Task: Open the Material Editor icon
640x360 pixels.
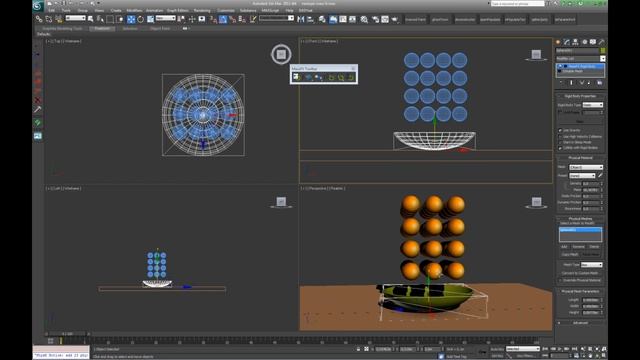Action: point(364,19)
